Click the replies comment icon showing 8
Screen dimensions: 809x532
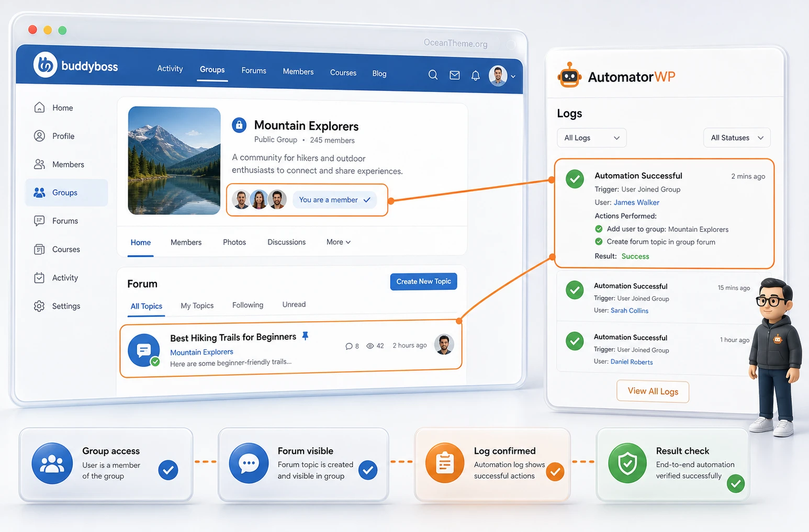coord(349,346)
